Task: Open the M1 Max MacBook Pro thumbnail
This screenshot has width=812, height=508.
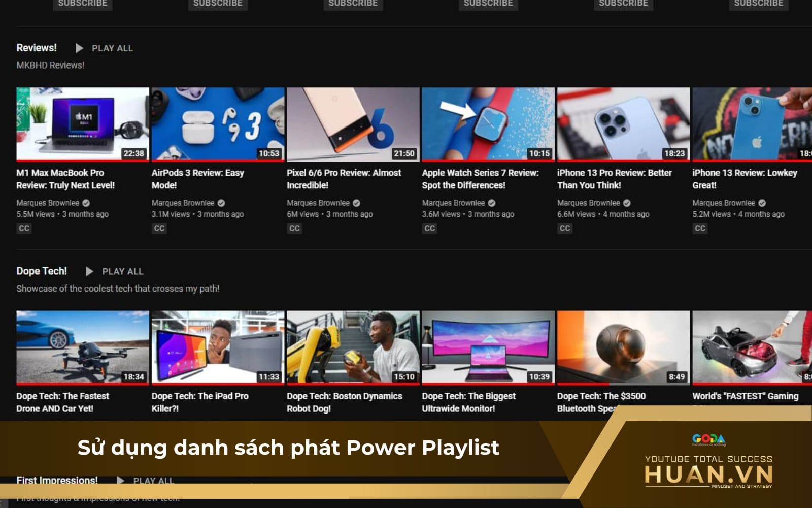Action: (x=83, y=124)
